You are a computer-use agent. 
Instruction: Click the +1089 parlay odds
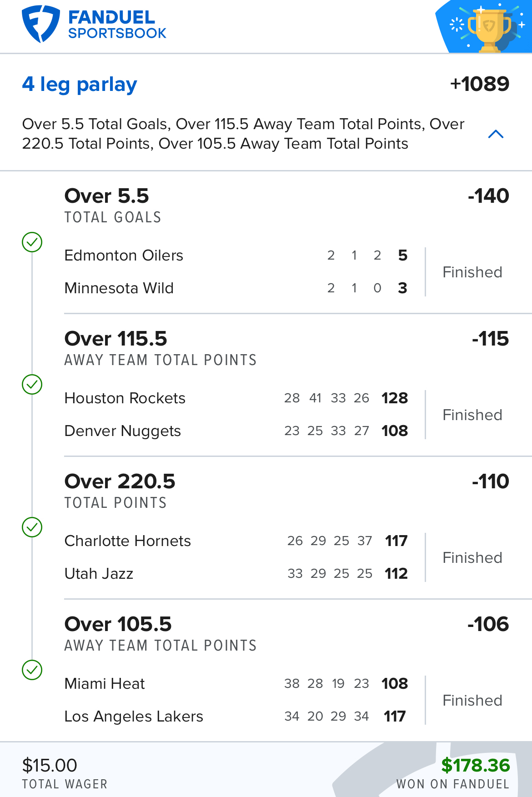[479, 84]
